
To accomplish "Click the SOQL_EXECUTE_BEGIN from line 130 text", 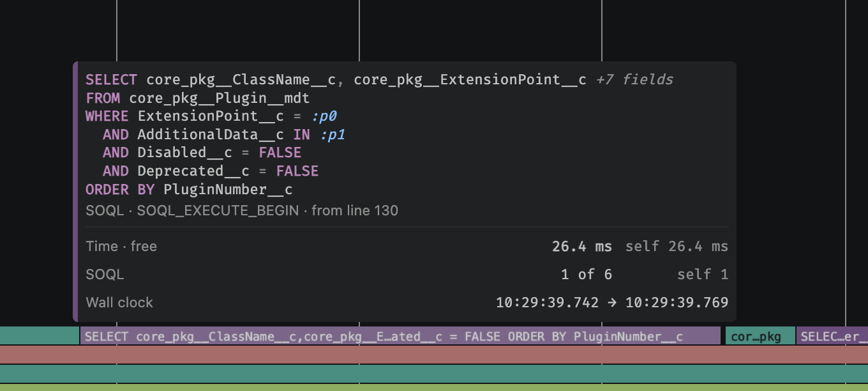I will tap(242, 210).
